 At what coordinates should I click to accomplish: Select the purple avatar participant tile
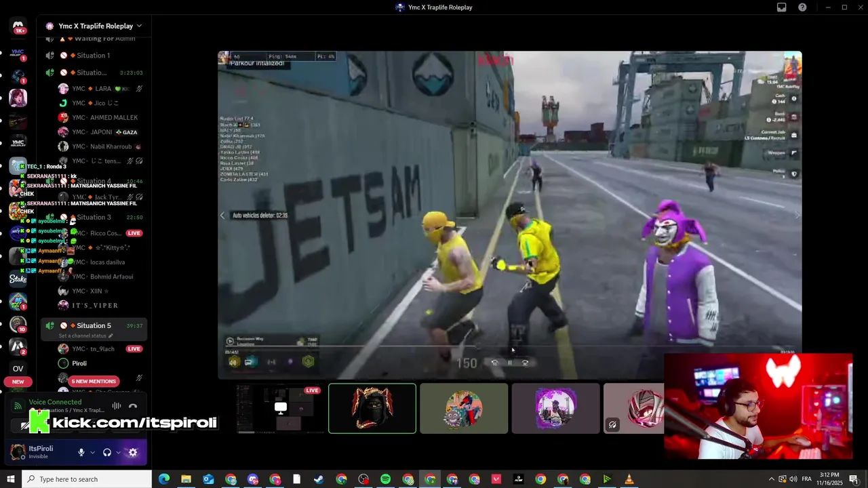(555, 408)
